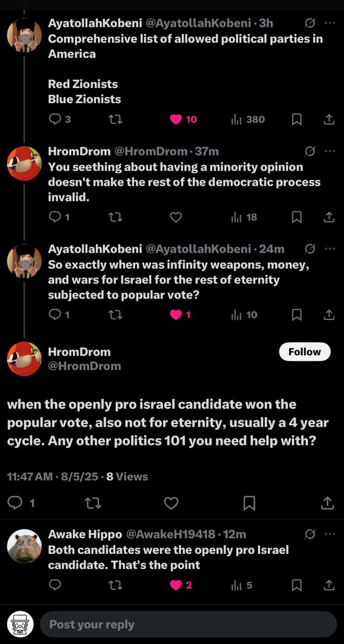The width and height of the screenshot is (344, 644).
Task: Reply to AyatollahKobeni's Red Zionists post
Action: coord(55,120)
